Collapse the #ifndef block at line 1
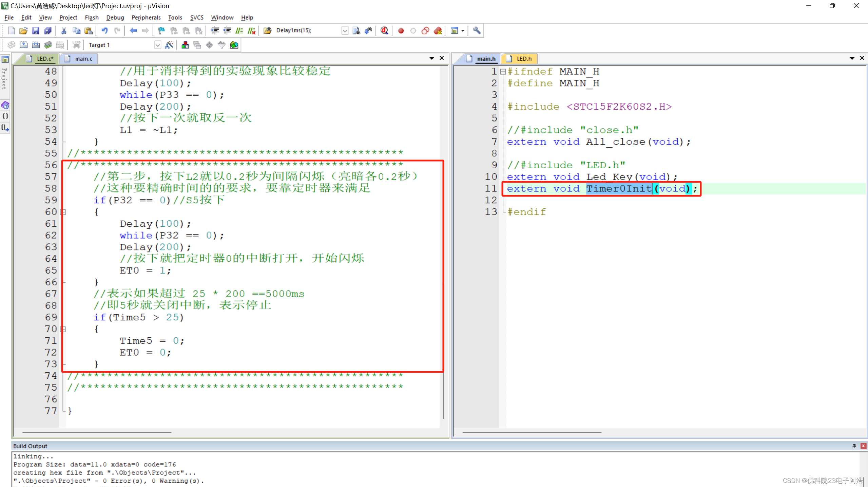The image size is (868, 487). point(503,72)
